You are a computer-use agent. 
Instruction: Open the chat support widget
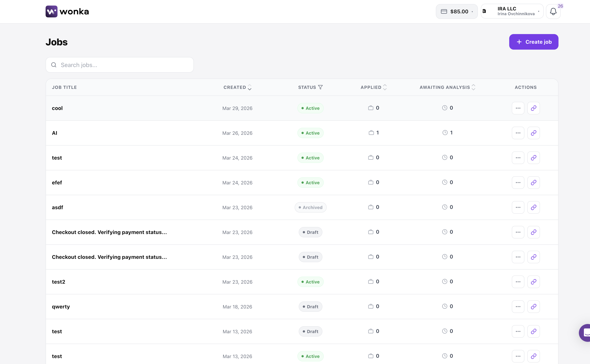(x=585, y=333)
